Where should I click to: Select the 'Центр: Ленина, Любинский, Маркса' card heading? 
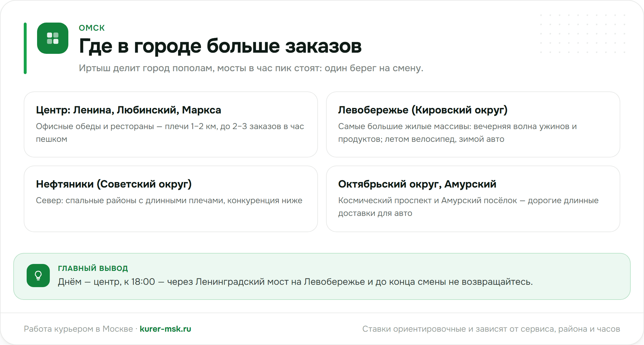point(129,110)
